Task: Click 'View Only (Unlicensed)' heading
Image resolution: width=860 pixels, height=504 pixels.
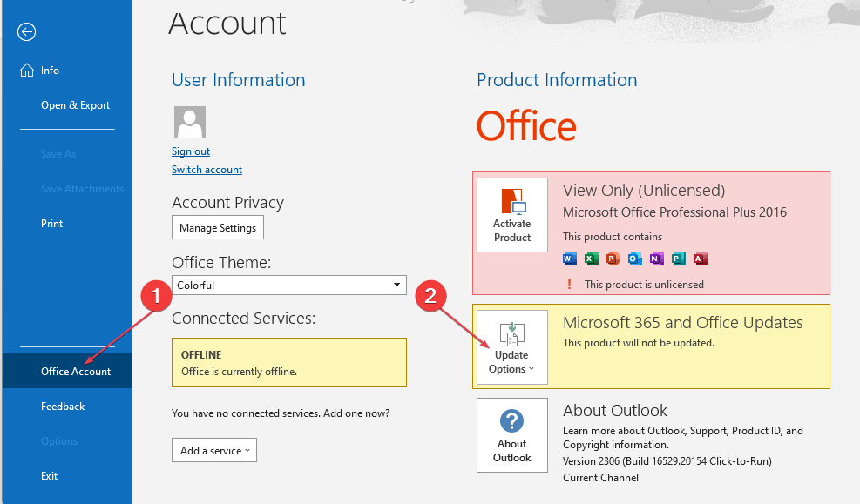Action: pos(644,190)
